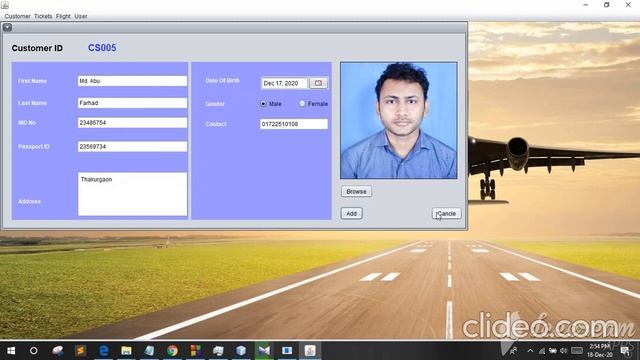This screenshot has height=360, width=640.
Task: Open the taskbar app left of NetBeans cube
Action: [x=218, y=351]
